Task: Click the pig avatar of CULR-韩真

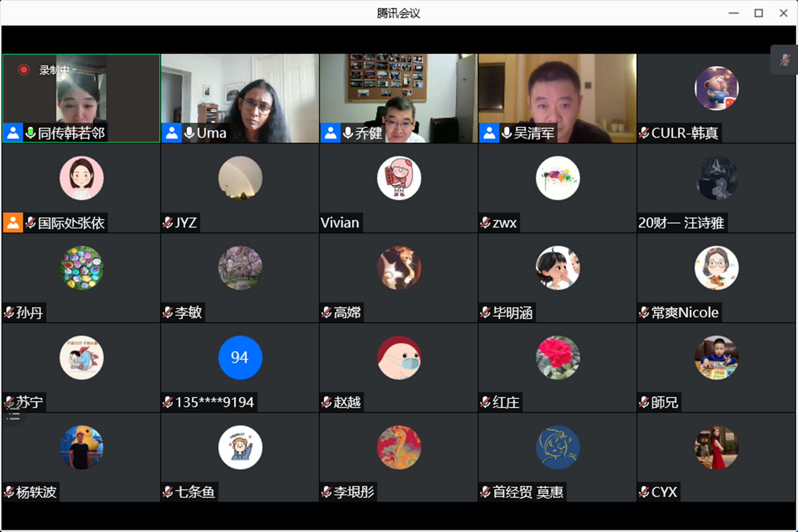Action: click(x=716, y=88)
